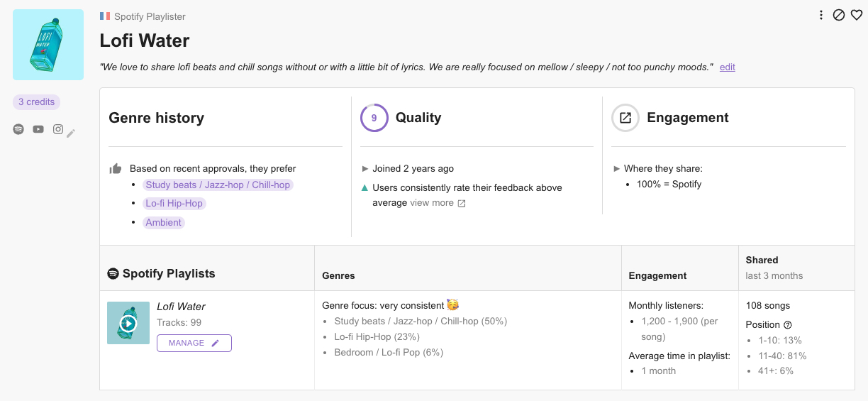Click the Engagement table column header
This screenshot has width=868, height=401.
[x=657, y=275]
